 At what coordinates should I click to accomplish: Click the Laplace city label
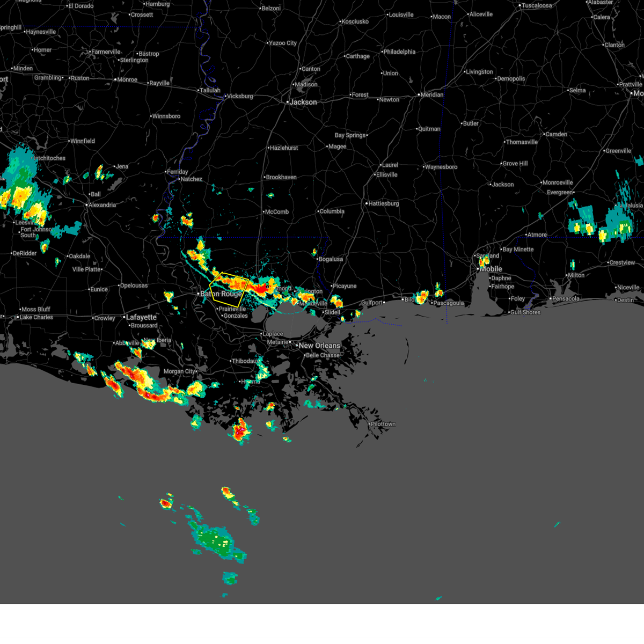pyautogui.click(x=273, y=334)
